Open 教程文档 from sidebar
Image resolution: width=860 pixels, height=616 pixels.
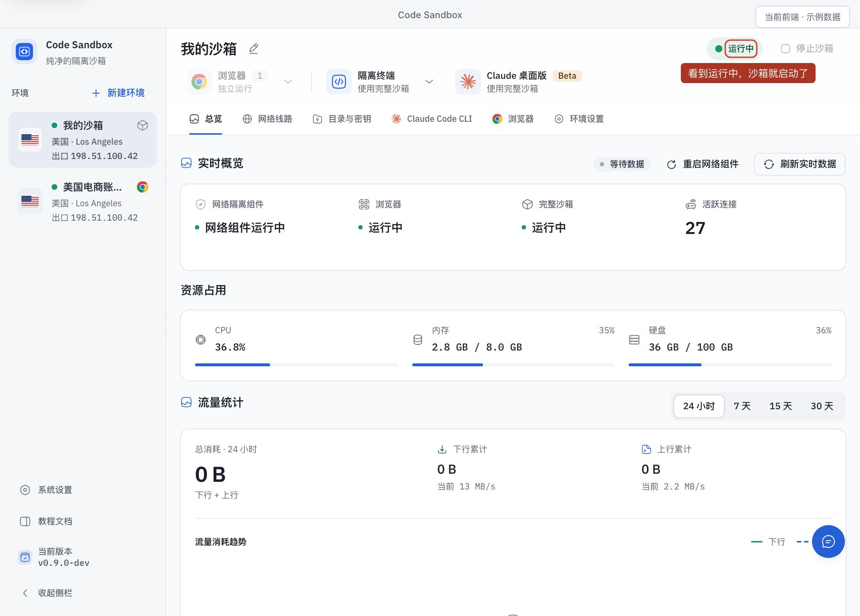(x=46, y=521)
